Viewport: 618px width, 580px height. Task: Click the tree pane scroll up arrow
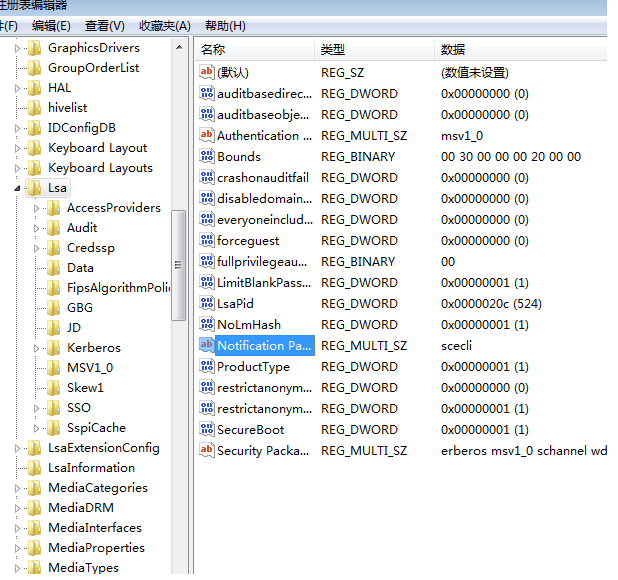click(x=179, y=47)
